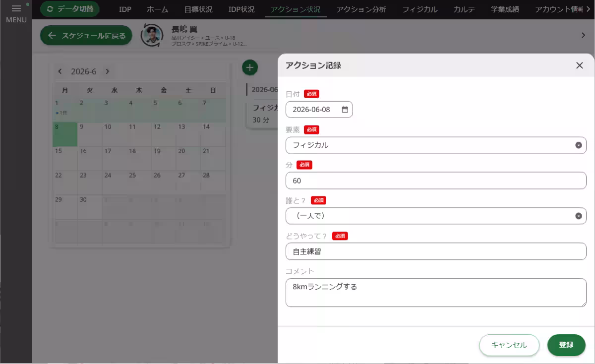Screen dimensions: 595x364
Task: Select June 25 in the calendar
Action: click(x=139, y=183)
